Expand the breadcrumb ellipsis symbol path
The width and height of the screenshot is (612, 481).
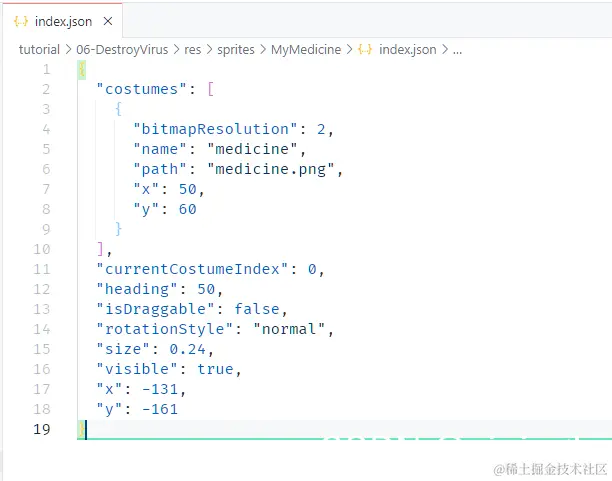457,50
